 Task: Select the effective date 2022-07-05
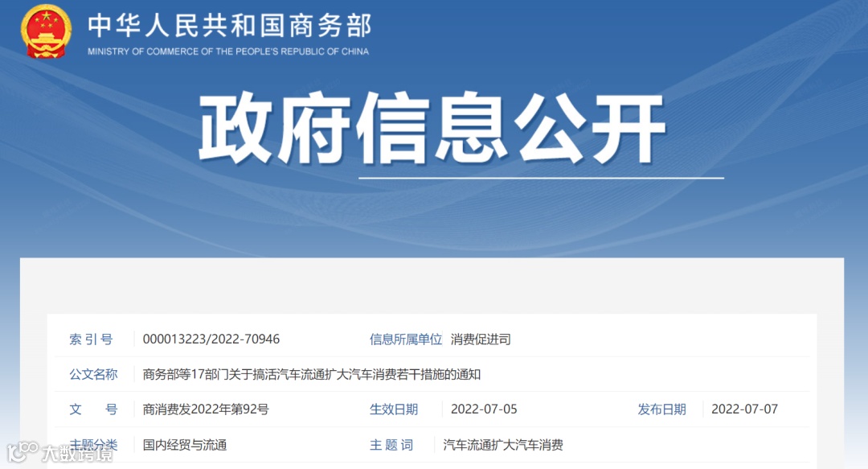484,409
